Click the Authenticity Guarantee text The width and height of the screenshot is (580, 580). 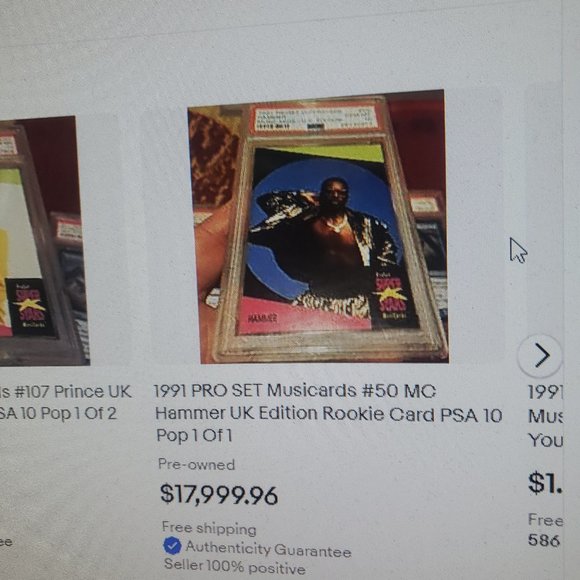[x=268, y=548]
